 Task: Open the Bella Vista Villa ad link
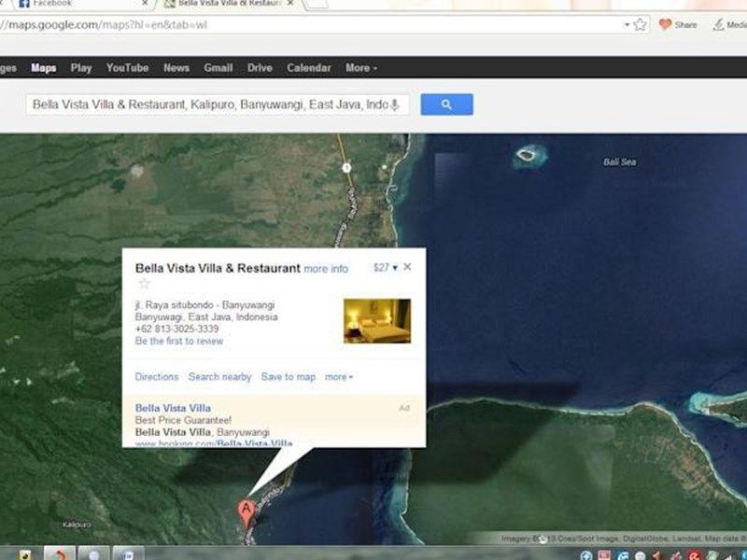pyautogui.click(x=173, y=408)
